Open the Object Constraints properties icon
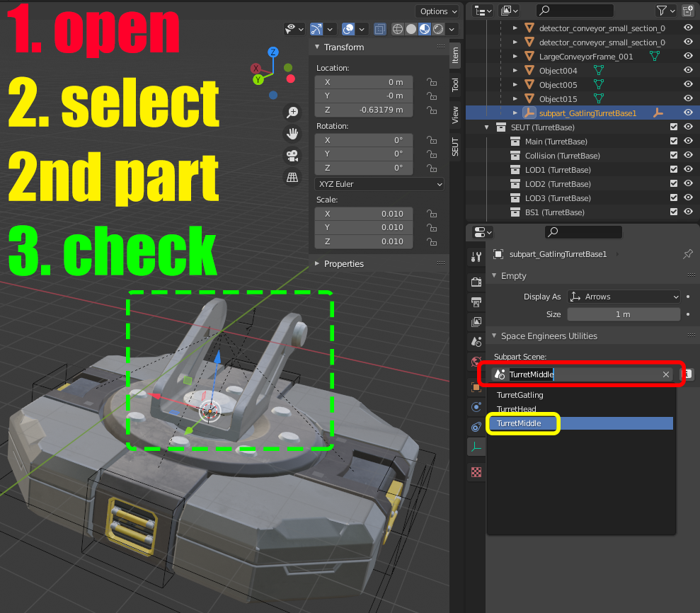The height and width of the screenshot is (613, 700). click(476, 427)
